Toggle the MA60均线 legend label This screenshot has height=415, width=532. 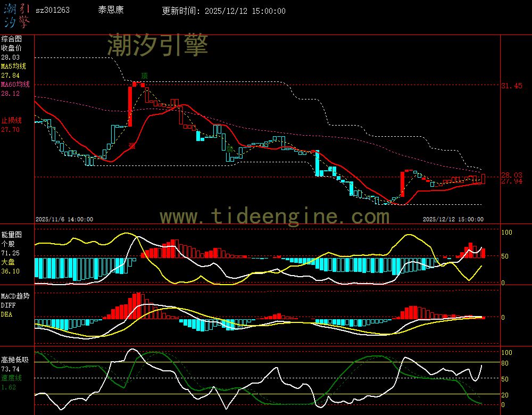tap(15, 85)
